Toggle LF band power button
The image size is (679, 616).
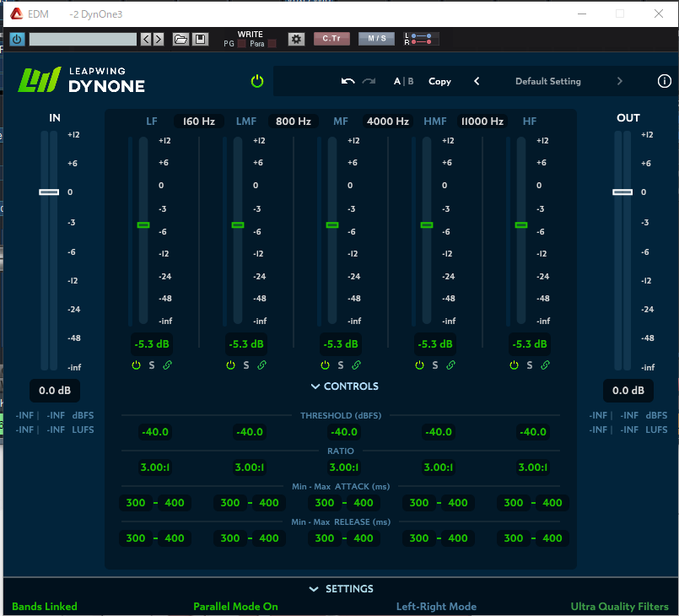click(136, 365)
